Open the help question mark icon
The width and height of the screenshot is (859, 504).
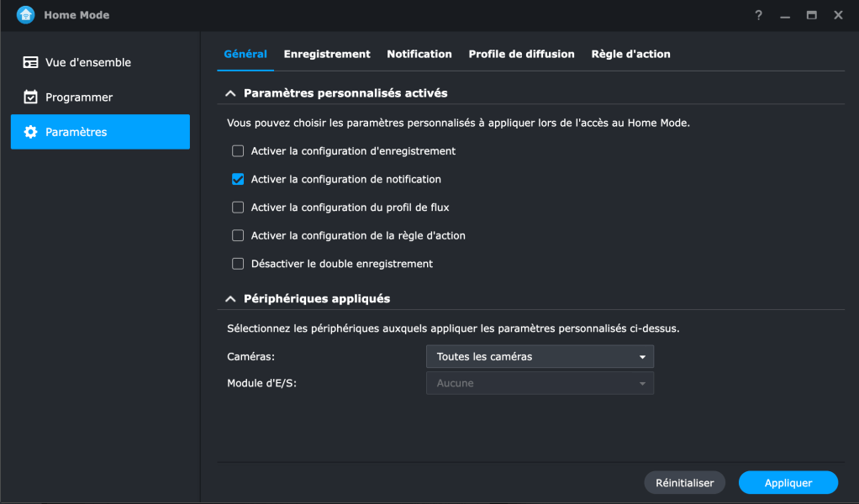point(759,15)
